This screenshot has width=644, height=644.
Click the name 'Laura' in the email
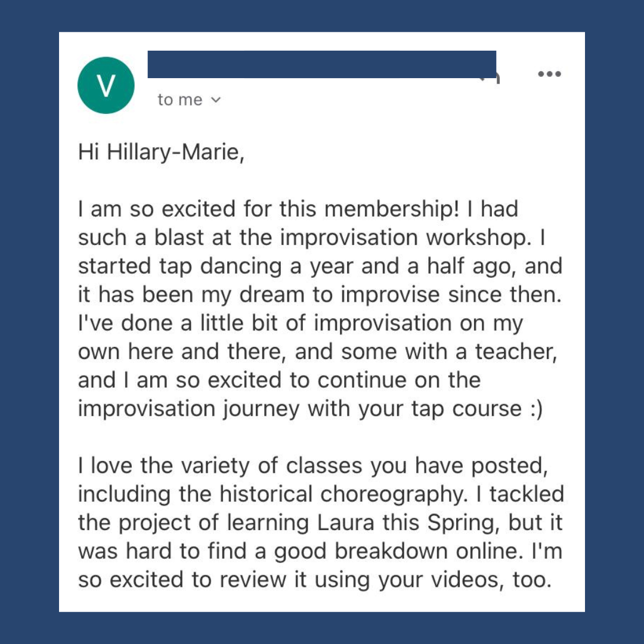(x=345, y=523)
